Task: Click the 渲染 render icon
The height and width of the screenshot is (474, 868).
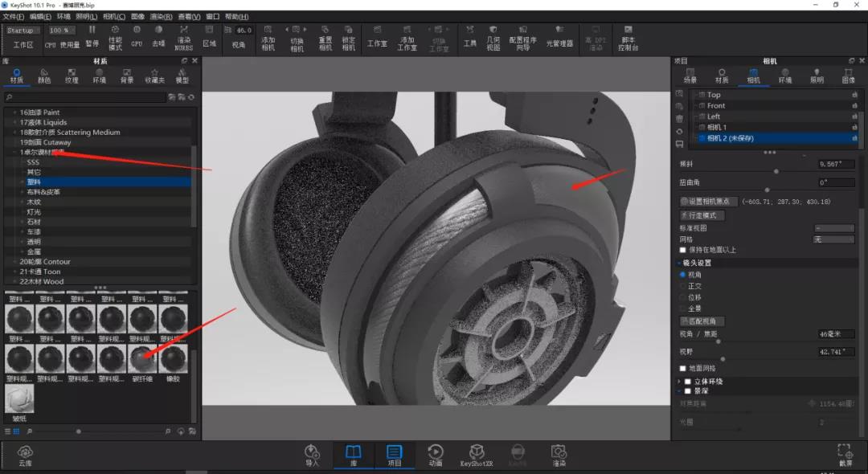Action: 559,456
